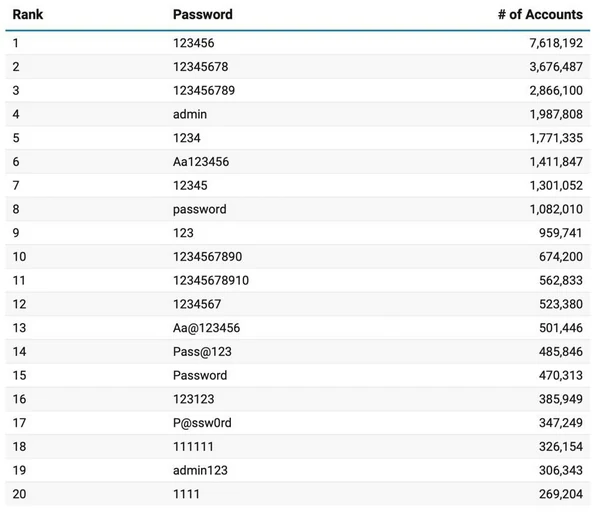Click the 'admin123' password cell
Image resolution: width=600 pixels, height=513 pixels.
coord(200,471)
